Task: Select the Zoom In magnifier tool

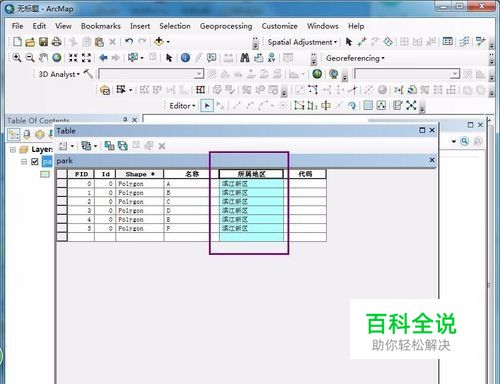Action: (17, 58)
